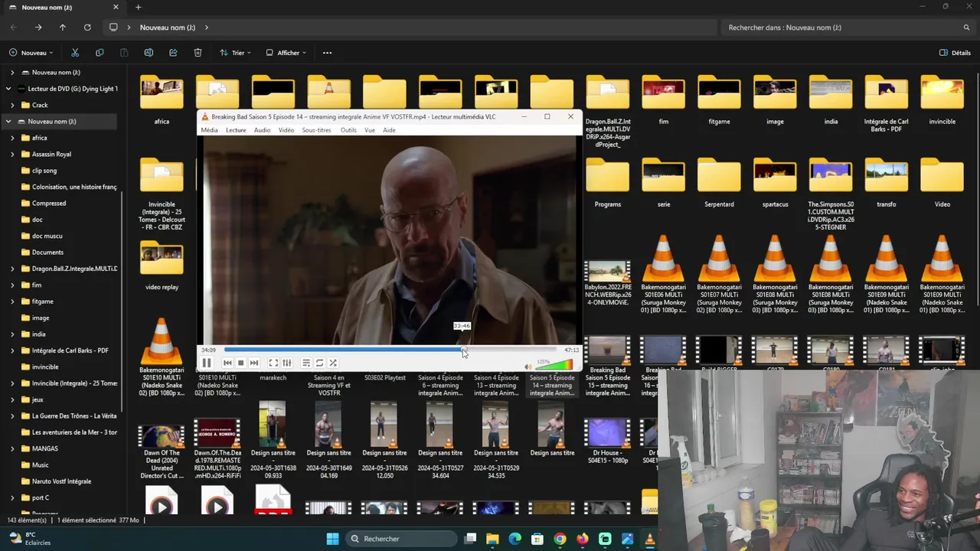
Task: Toggle VLC fullscreen mode
Action: (x=273, y=363)
